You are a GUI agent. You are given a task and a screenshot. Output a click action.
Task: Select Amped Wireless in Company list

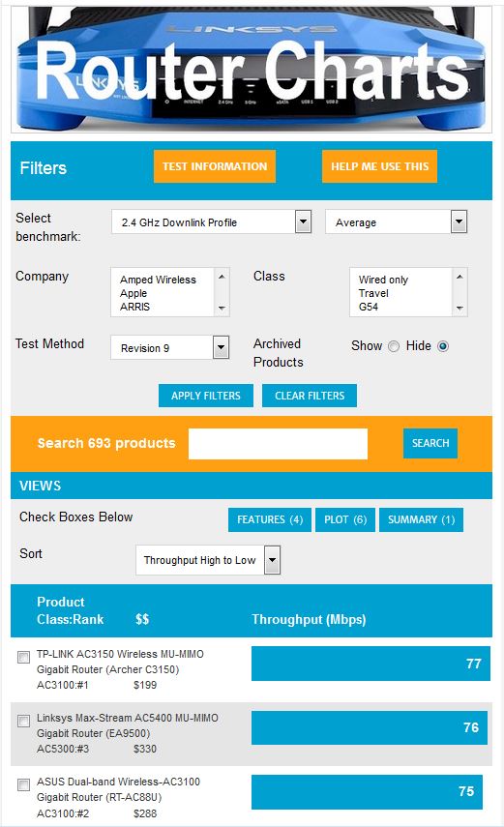[158, 280]
